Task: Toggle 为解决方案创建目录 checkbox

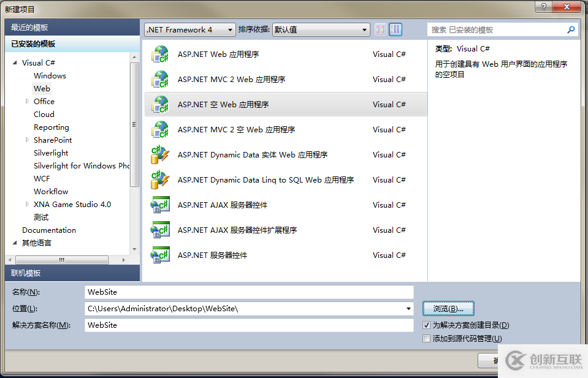Action: [x=426, y=325]
